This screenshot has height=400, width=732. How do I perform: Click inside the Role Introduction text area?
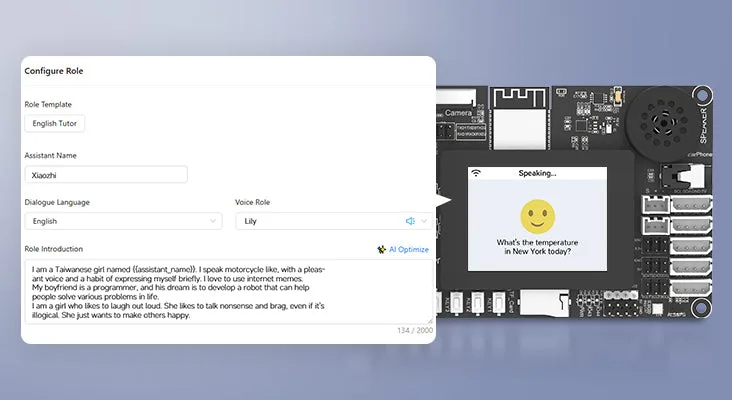tap(229, 292)
